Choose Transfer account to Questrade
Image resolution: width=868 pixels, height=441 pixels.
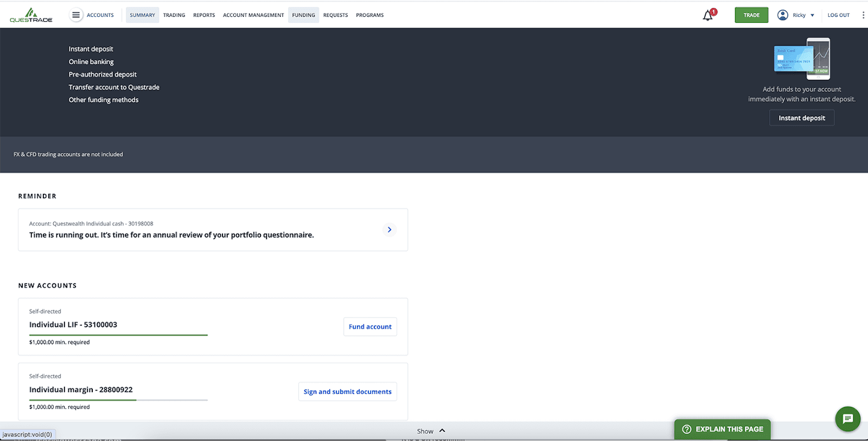114,87
